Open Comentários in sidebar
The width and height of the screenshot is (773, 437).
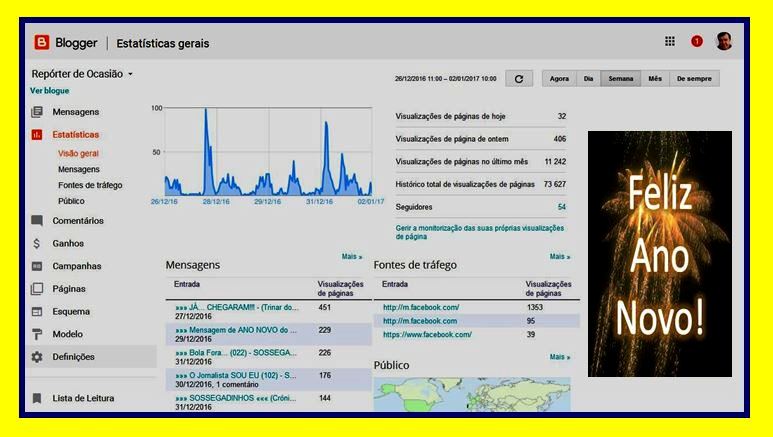coord(78,220)
